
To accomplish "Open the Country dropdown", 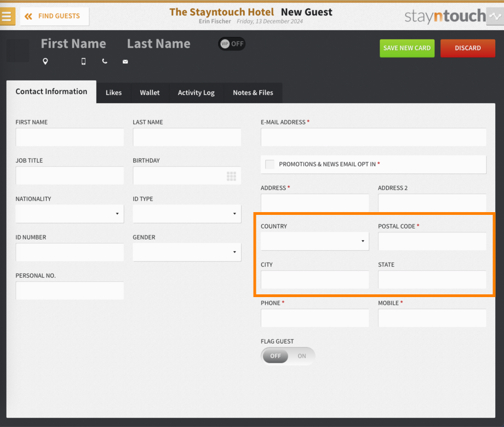I will click(314, 241).
